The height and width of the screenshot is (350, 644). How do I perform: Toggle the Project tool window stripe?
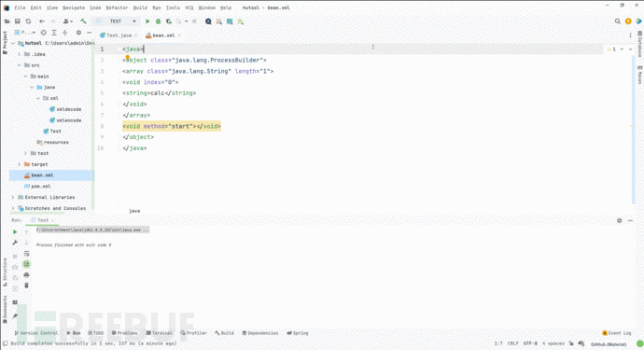pyautogui.click(x=5, y=43)
